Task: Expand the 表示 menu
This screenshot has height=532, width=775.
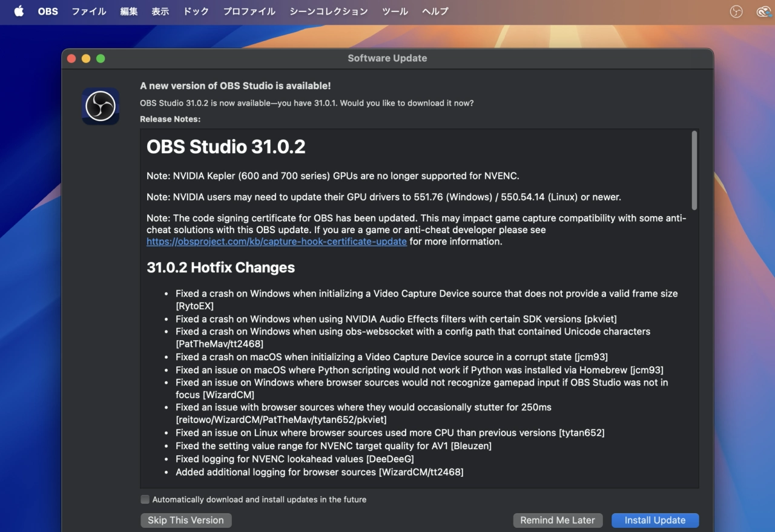Action: pos(160,11)
